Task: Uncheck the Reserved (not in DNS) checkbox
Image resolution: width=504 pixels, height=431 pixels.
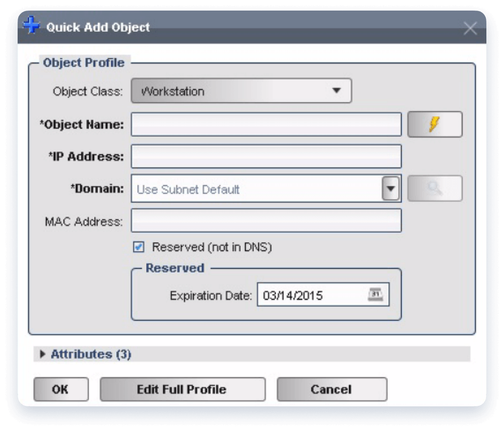Action: [139, 248]
